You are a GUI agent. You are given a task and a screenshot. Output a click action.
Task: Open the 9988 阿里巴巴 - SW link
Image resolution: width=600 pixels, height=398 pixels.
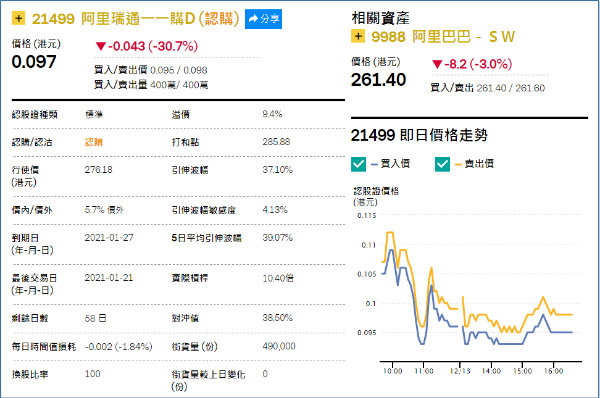(x=443, y=37)
